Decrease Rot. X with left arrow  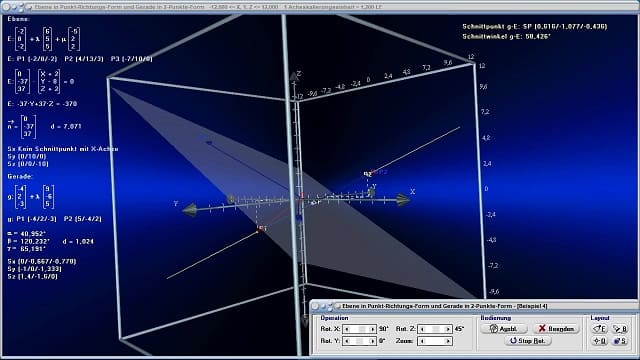point(347,329)
